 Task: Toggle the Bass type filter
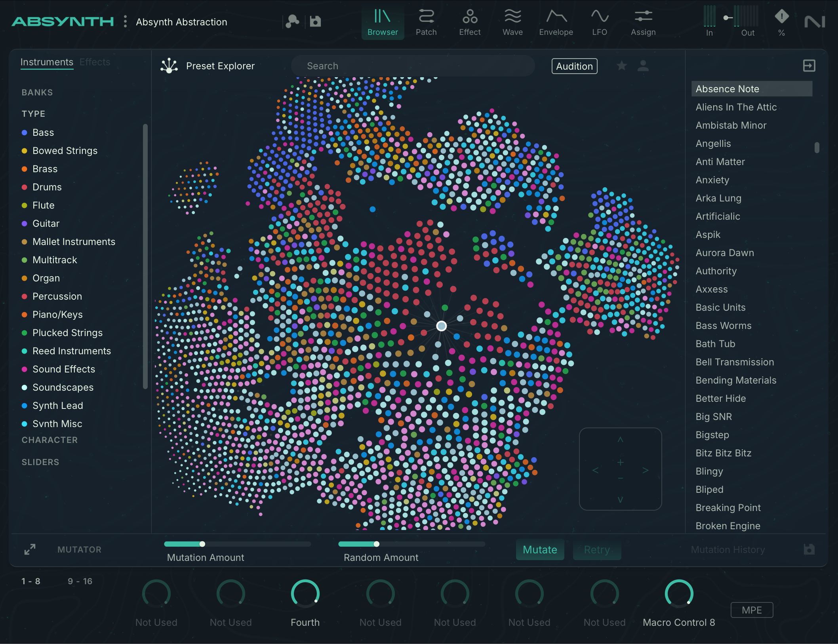point(43,132)
